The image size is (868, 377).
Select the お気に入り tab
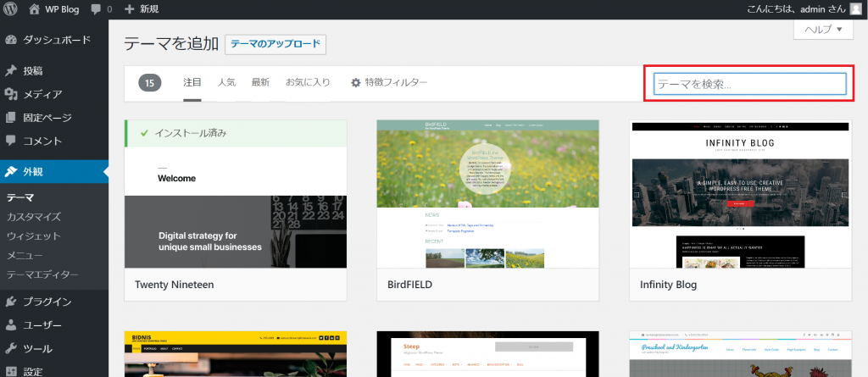tap(308, 82)
